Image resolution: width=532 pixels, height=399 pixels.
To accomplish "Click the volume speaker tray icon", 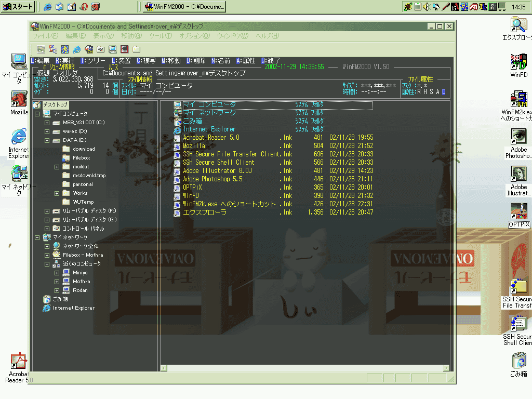I will pos(427,7).
